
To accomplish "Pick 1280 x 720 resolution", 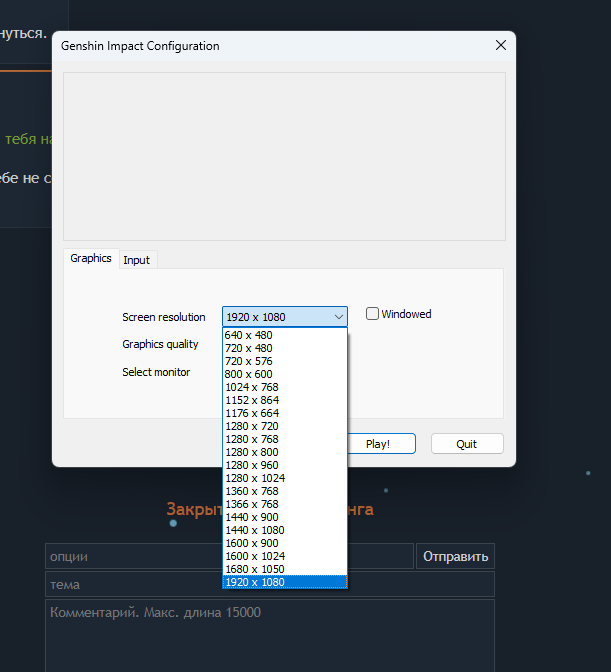I will pos(285,426).
